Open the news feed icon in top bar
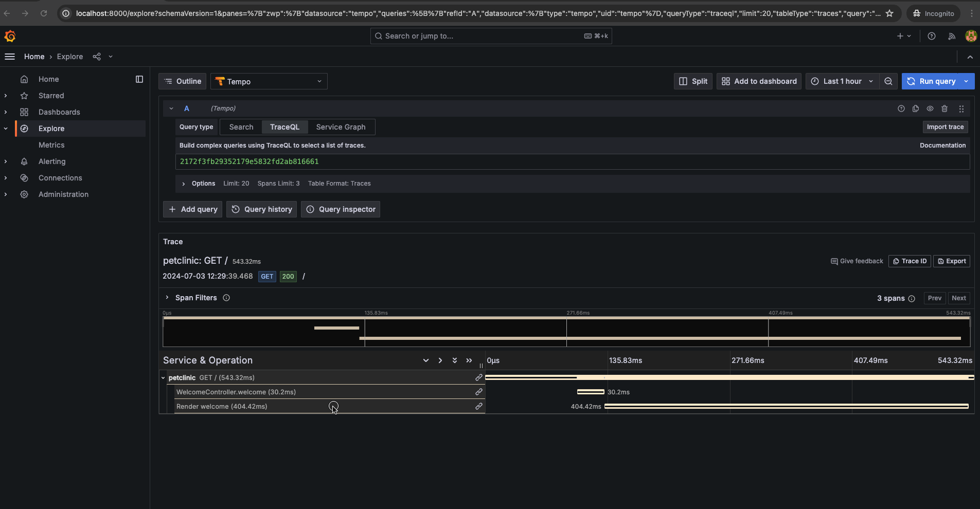 tap(952, 36)
